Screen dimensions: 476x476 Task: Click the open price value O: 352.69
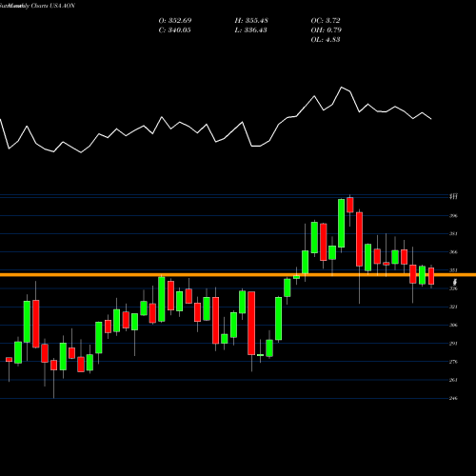click(175, 21)
